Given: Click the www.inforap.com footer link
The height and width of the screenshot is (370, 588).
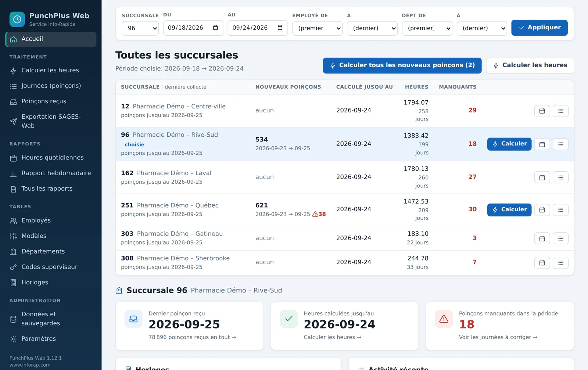Looking at the screenshot, I should pos(30,365).
